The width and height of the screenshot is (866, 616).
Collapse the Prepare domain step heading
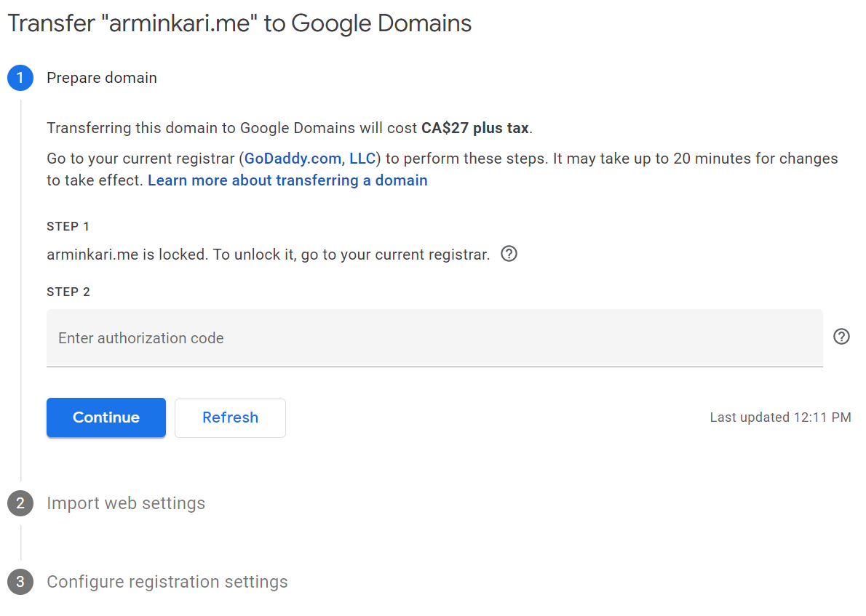point(102,78)
